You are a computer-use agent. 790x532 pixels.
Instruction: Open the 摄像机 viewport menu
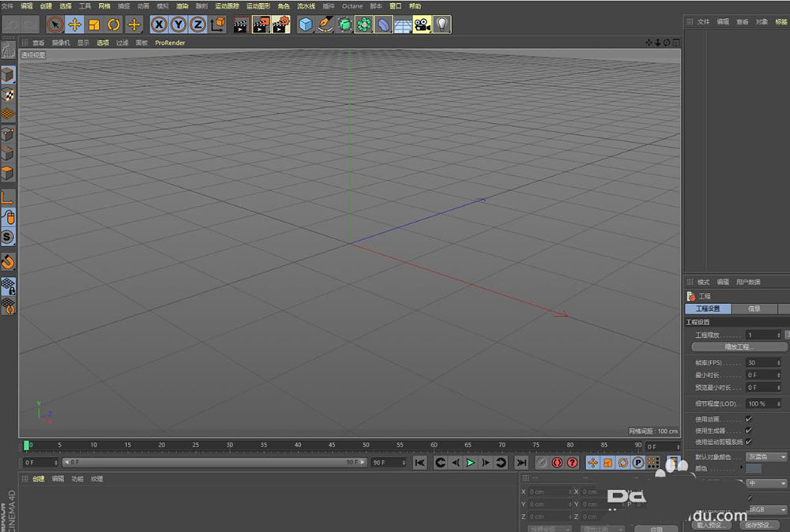tap(61, 43)
